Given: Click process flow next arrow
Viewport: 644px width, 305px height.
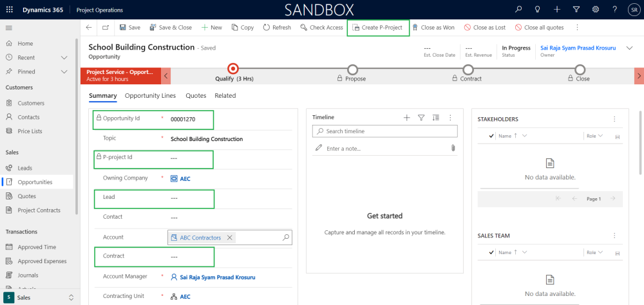Looking at the screenshot, I should click(639, 76).
